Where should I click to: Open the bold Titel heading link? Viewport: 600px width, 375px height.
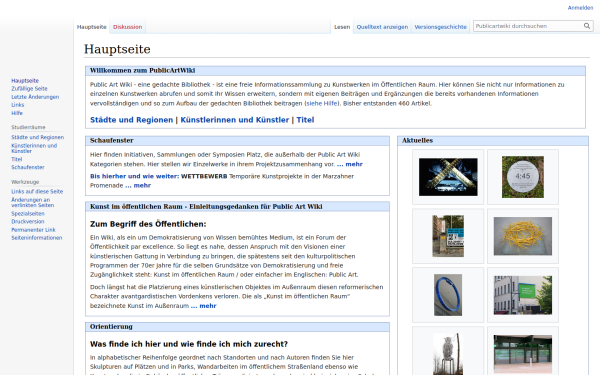point(305,120)
